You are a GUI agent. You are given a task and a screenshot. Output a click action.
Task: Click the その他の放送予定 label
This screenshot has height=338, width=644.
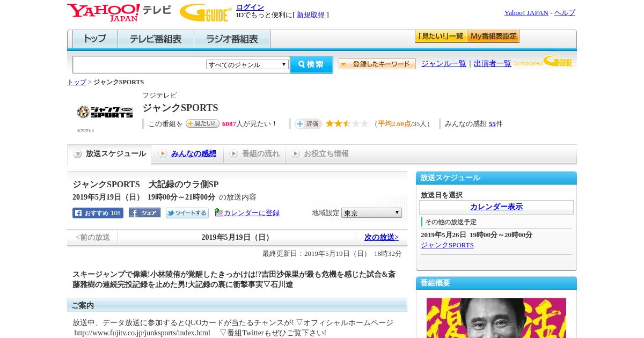451,222
